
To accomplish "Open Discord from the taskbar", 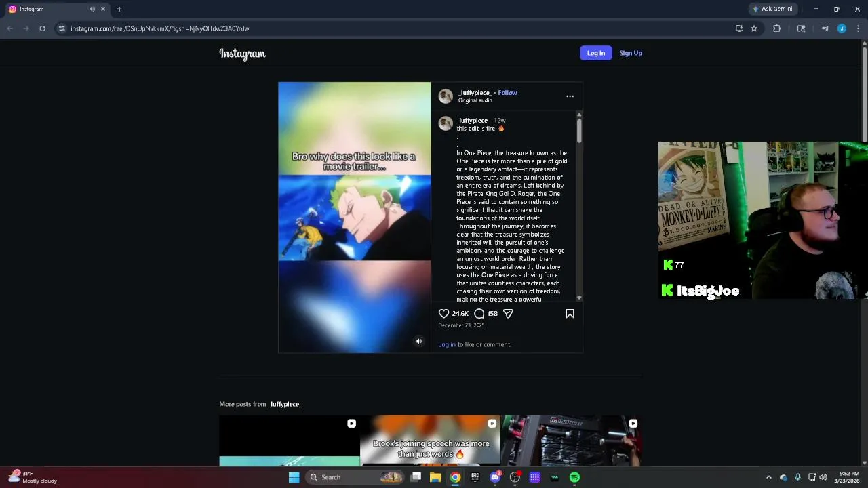I will 495,477.
